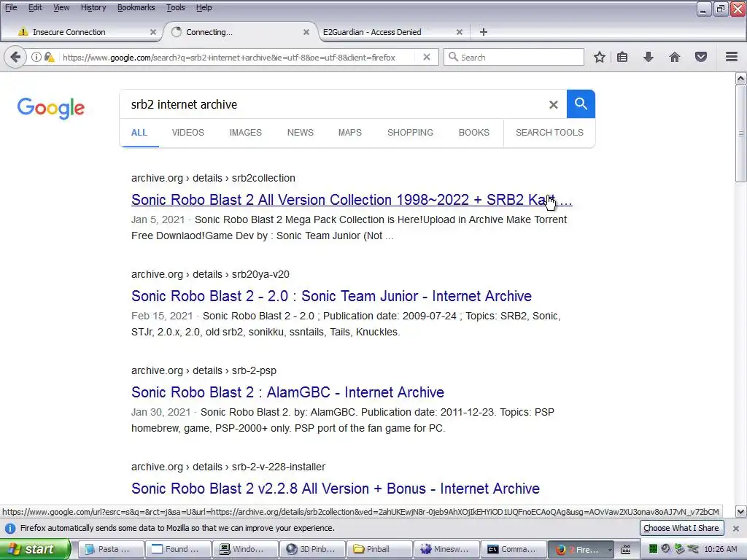Switch to MAPS search results

coord(349,133)
